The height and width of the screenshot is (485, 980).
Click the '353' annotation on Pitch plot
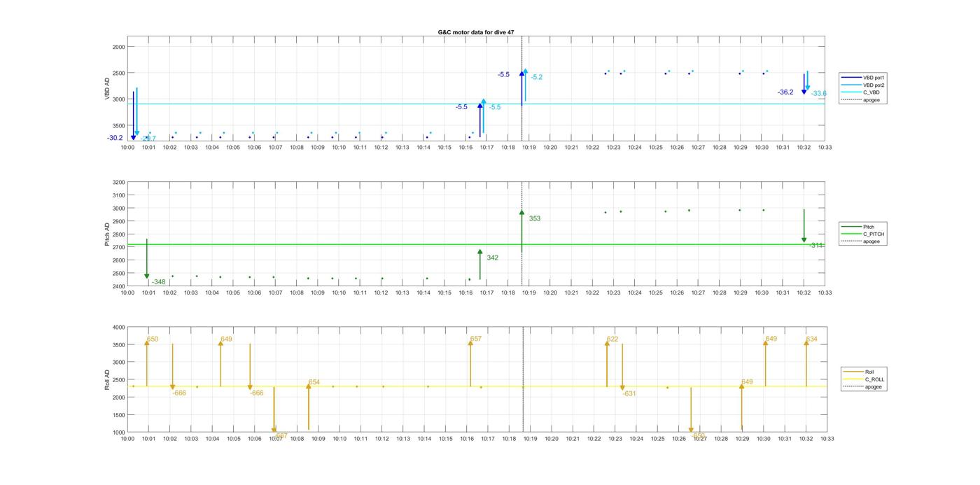pos(535,218)
